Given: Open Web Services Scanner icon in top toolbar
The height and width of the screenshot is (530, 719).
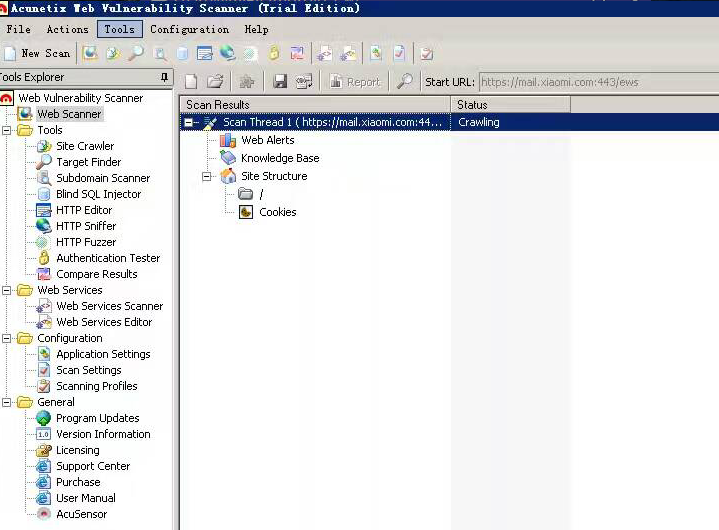Looking at the screenshot, I should 325,54.
